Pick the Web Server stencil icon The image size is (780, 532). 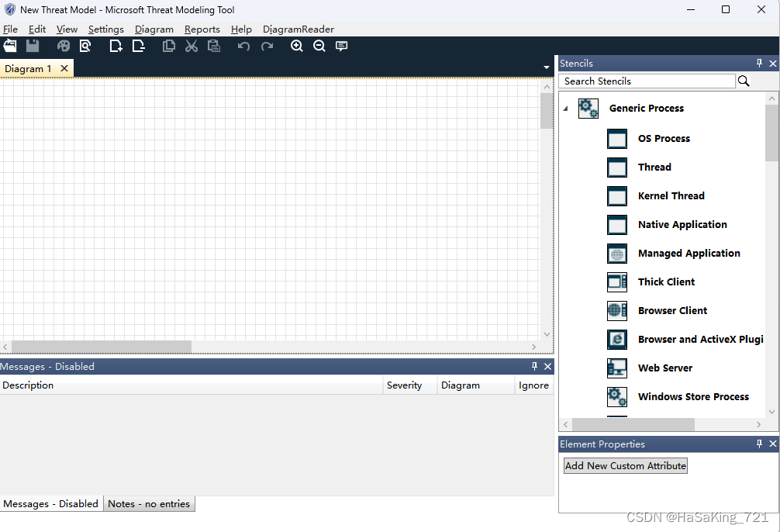617,368
